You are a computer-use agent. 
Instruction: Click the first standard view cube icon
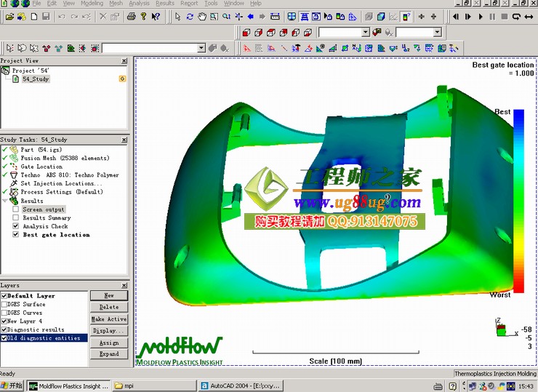coord(246,33)
